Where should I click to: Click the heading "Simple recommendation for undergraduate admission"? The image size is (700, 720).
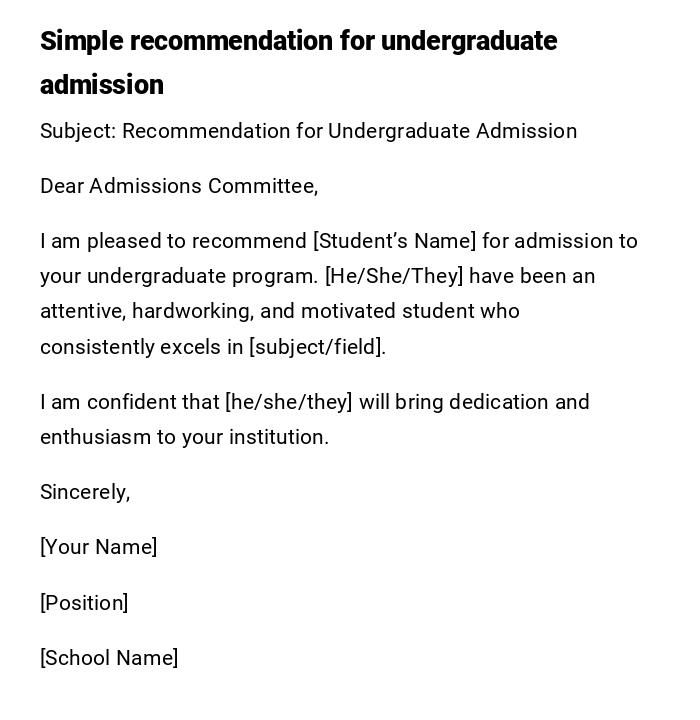pos(298,62)
